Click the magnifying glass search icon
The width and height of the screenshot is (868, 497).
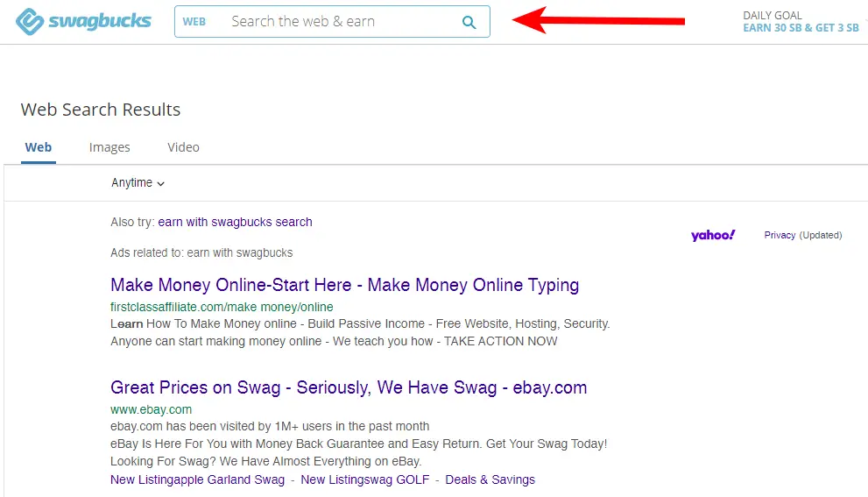click(469, 22)
